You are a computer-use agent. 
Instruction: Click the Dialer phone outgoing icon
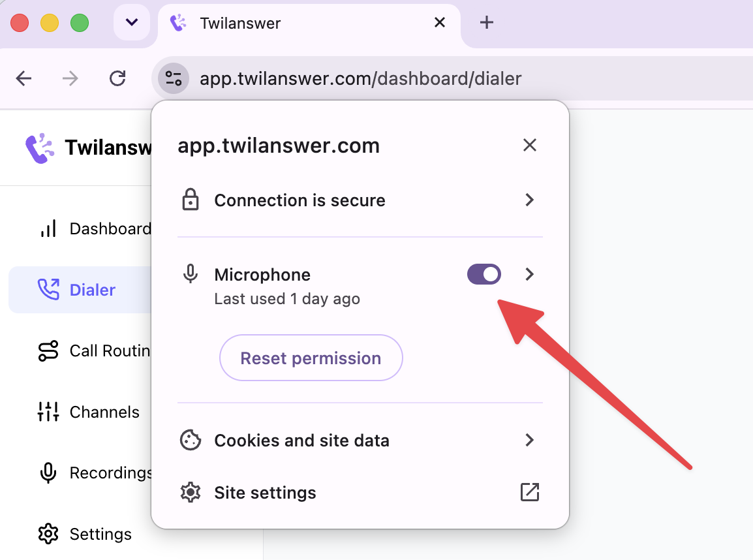pyautogui.click(x=48, y=289)
